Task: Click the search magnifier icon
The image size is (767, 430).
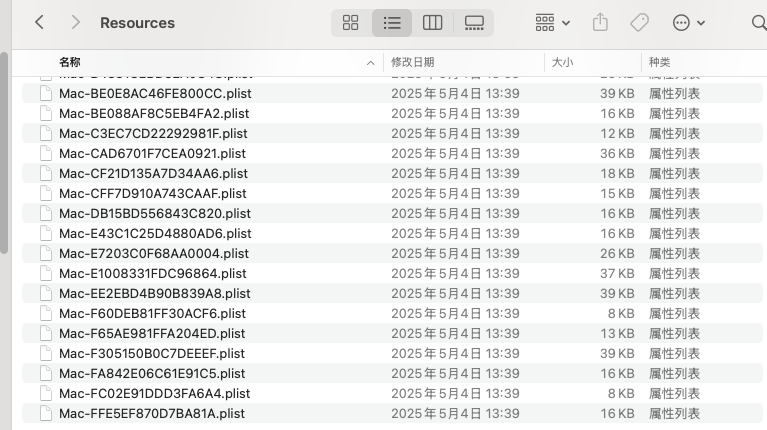Action: coord(759,23)
